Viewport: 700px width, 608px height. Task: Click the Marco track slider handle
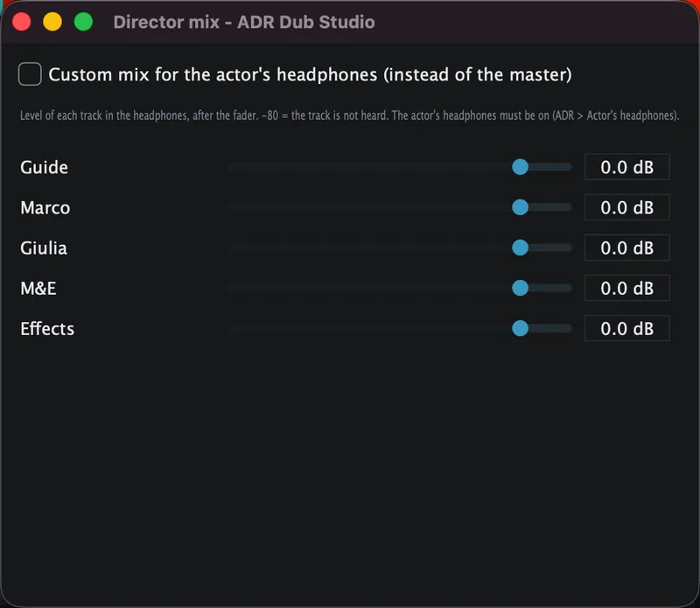(520, 207)
